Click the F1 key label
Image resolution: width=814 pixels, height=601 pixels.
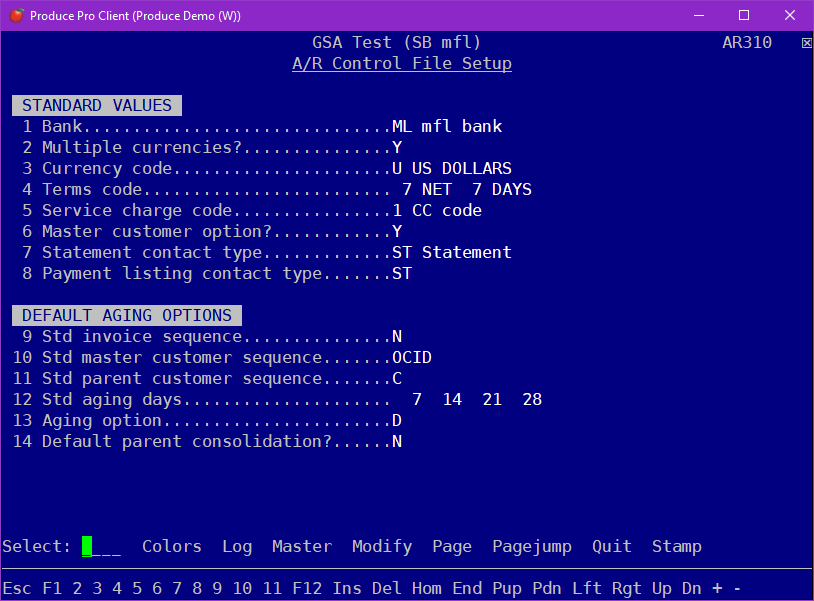pos(52,588)
